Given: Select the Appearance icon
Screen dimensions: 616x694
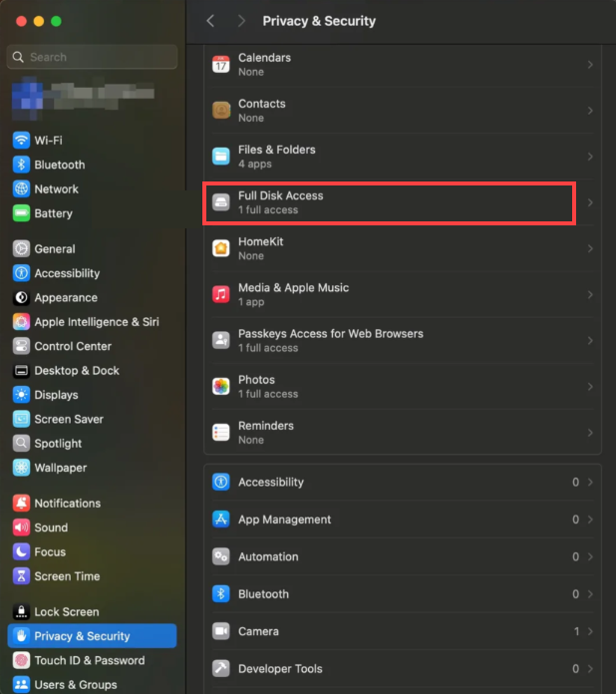Looking at the screenshot, I should [21, 297].
